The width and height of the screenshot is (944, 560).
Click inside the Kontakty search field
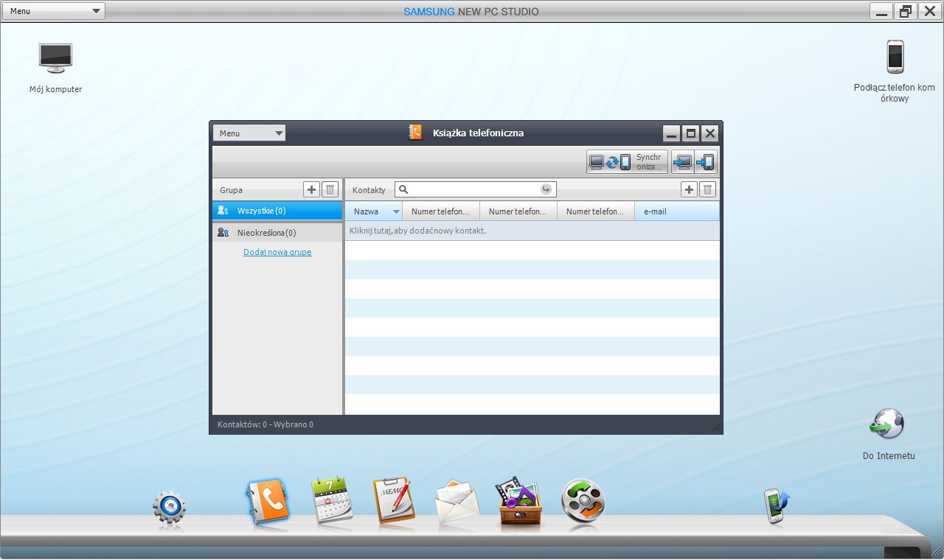pyautogui.click(x=476, y=189)
